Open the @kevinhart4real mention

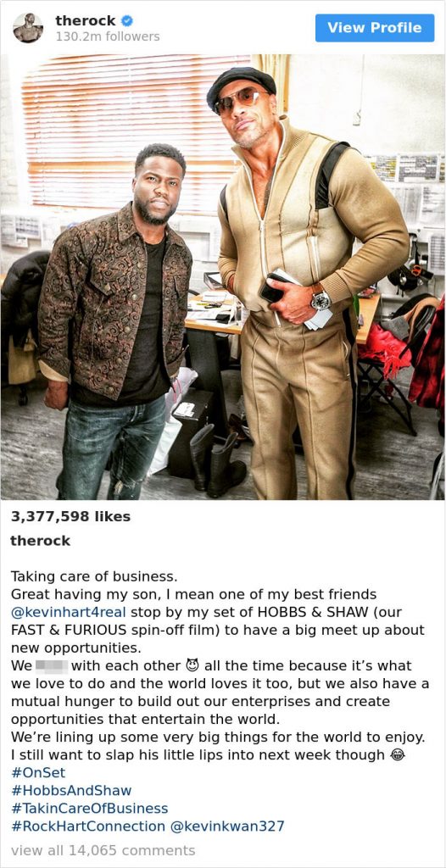click(69, 612)
